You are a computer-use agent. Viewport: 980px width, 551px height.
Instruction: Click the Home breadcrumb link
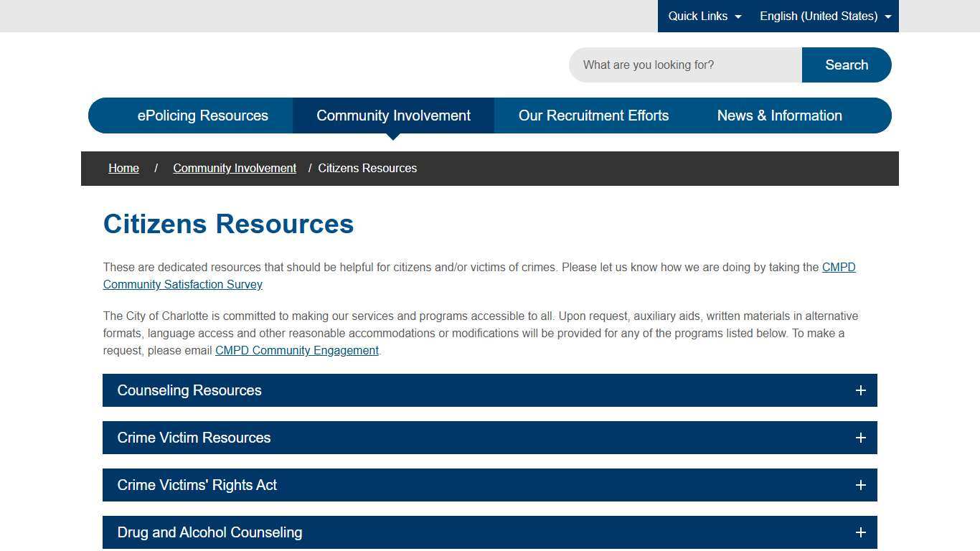(123, 168)
